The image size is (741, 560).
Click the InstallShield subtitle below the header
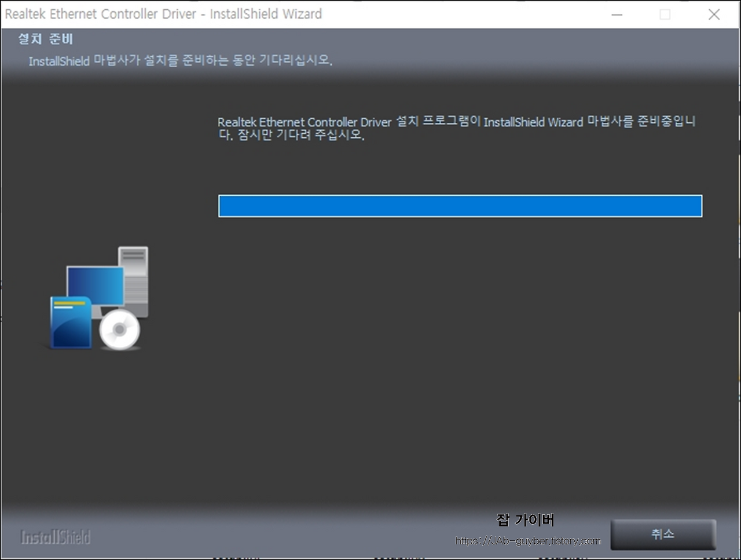(x=181, y=60)
